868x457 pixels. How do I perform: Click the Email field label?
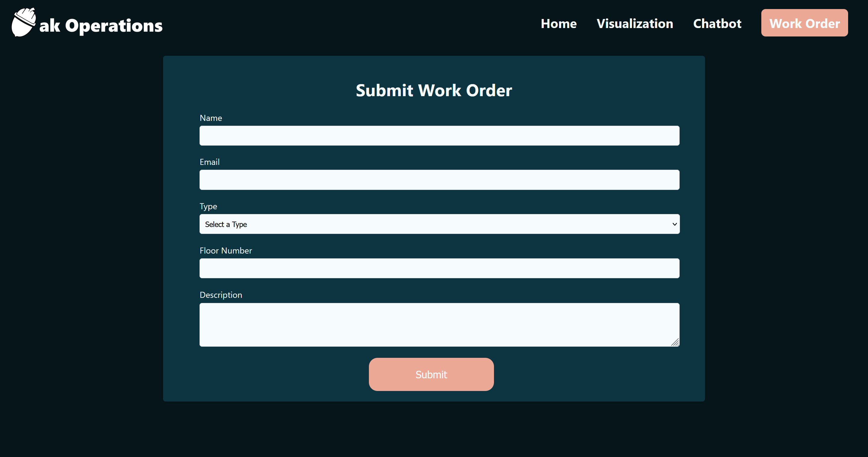coord(209,162)
